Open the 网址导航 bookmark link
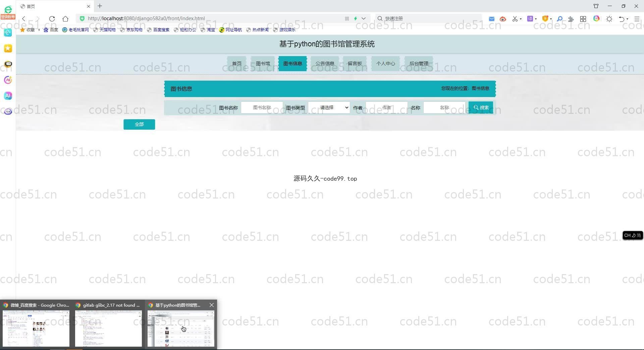Viewport: 644px width, 350px height. pyautogui.click(x=230, y=30)
